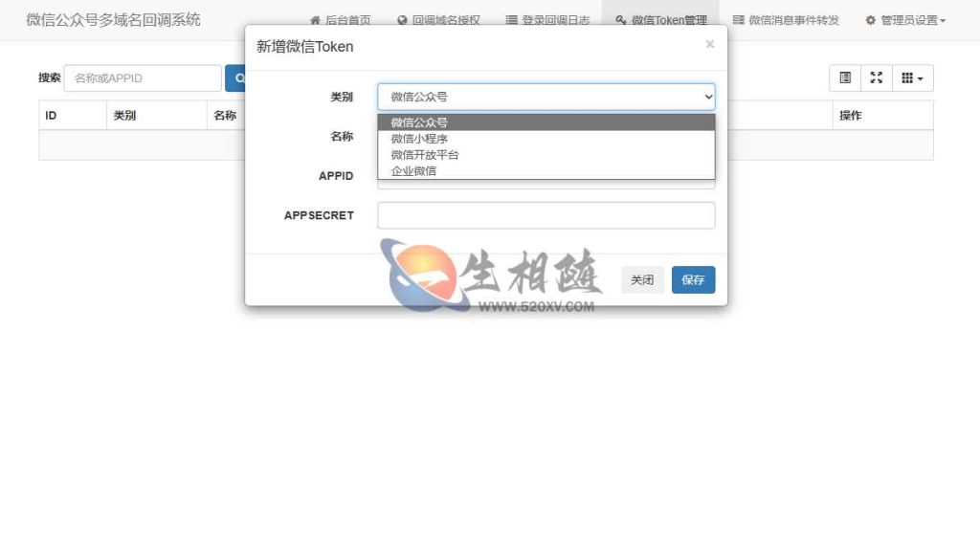The image size is (980, 550).
Task: Click the blue search magnifier button
Action: pyautogui.click(x=235, y=78)
